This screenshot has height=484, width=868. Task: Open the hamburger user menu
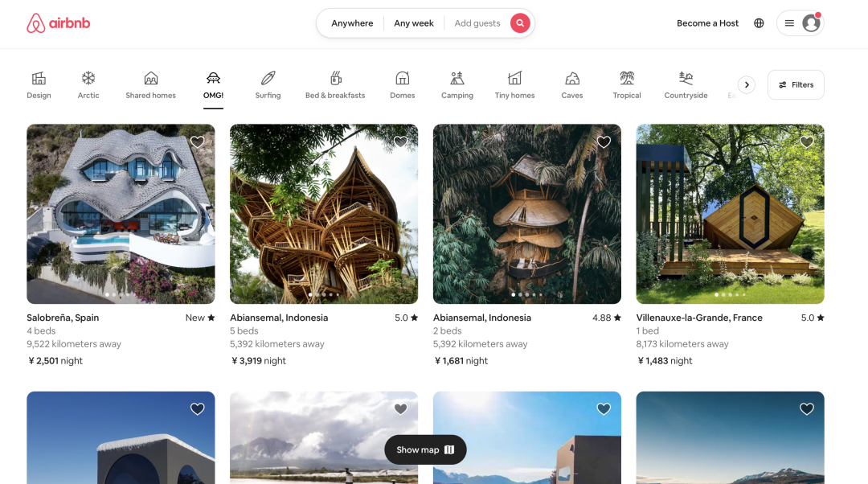point(789,23)
